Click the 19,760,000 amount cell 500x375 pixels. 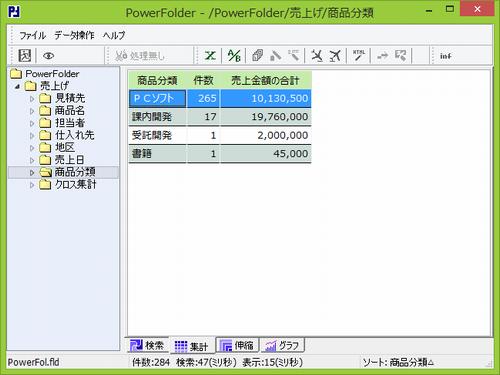266,117
